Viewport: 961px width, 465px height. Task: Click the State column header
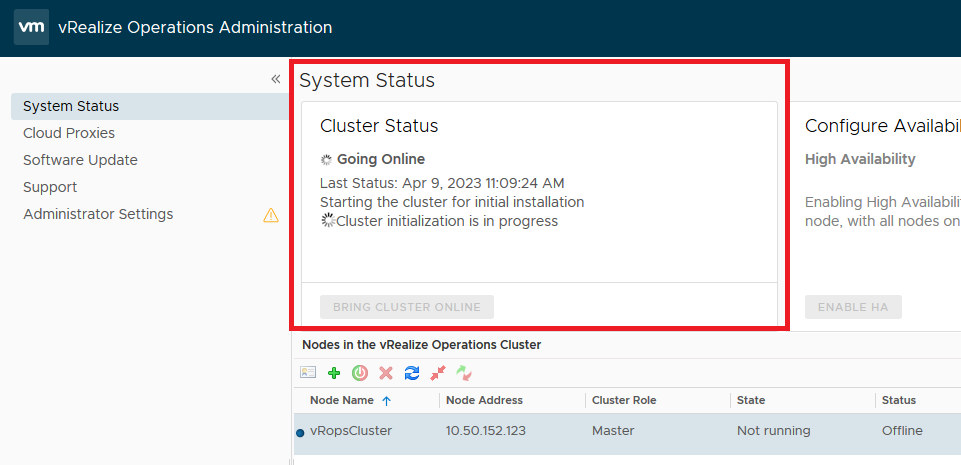(751, 400)
